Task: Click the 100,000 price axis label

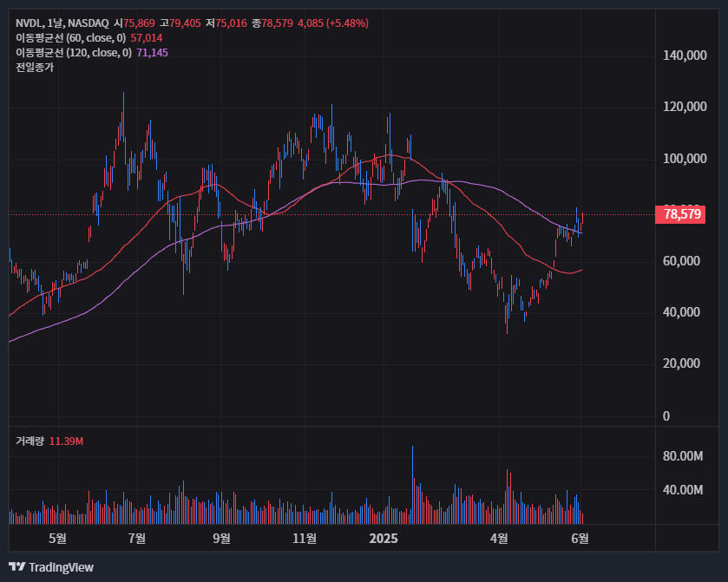Action: pos(685,159)
